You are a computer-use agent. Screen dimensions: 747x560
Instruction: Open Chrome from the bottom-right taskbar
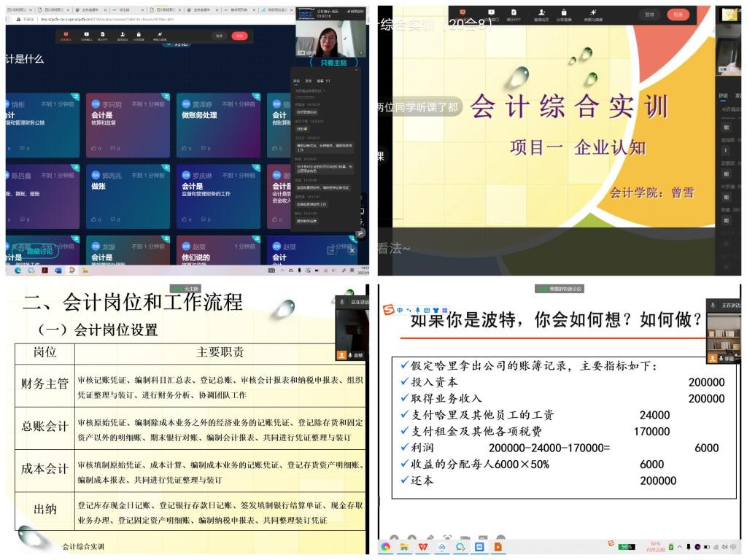(x=385, y=547)
